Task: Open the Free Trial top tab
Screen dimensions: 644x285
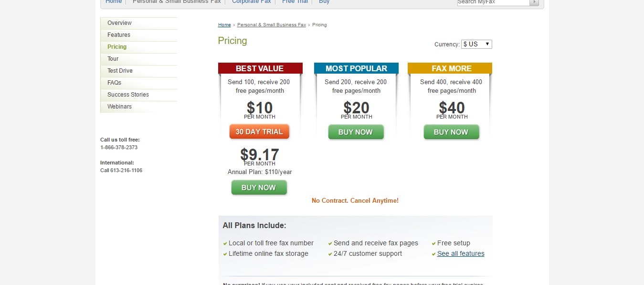Action: click(x=295, y=2)
